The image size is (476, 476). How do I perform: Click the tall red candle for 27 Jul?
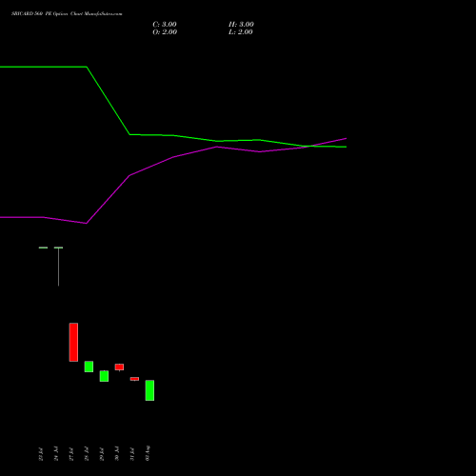point(73,342)
